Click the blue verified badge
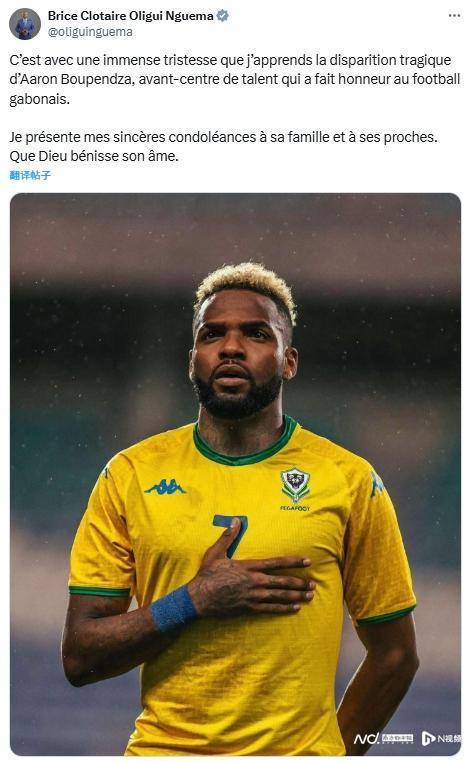This screenshot has width=470, height=761. click(x=222, y=16)
